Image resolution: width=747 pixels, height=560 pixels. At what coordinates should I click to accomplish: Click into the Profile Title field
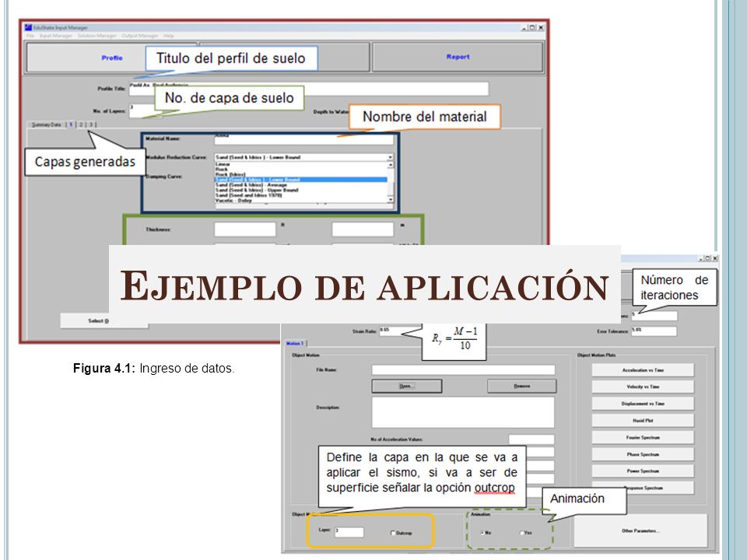pos(309,89)
